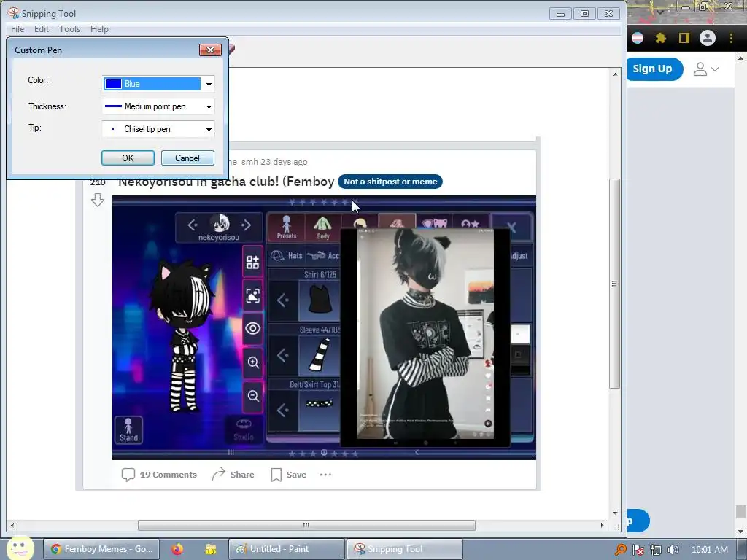Click the Snipping Tool scroll-right arrow
Screen dimensions: 747x560
[602, 525]
